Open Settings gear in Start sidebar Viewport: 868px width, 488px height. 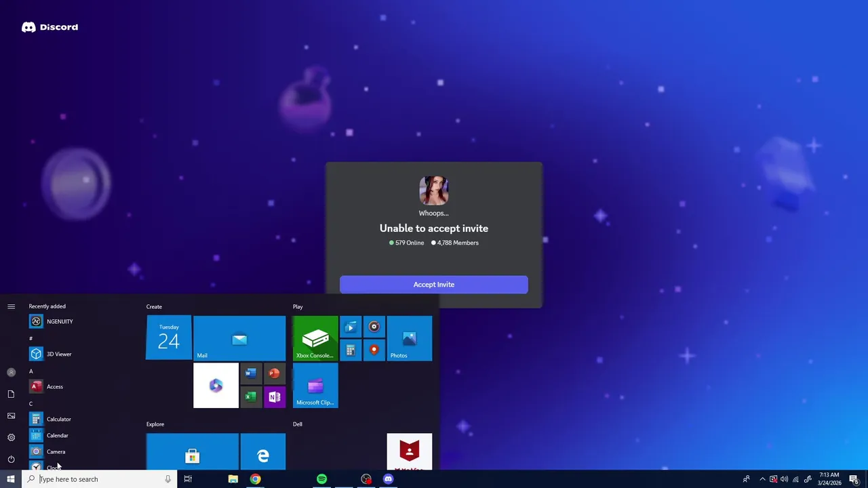11,437
